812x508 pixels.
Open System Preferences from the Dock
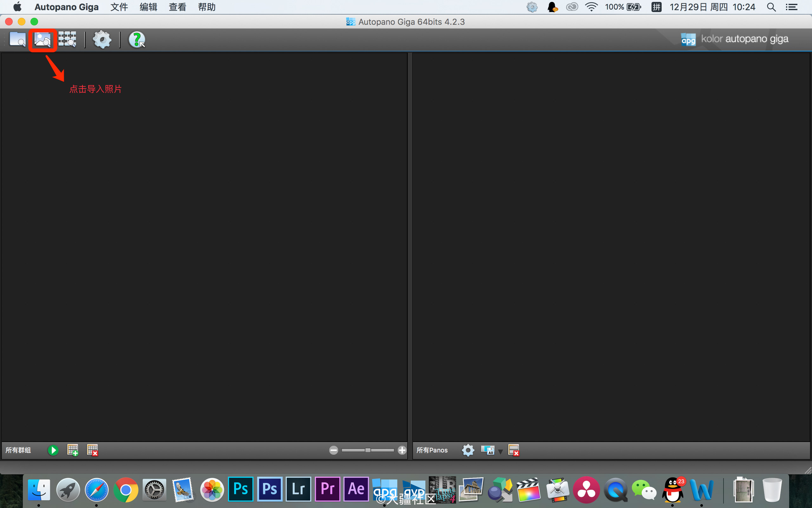pos(154,490)
